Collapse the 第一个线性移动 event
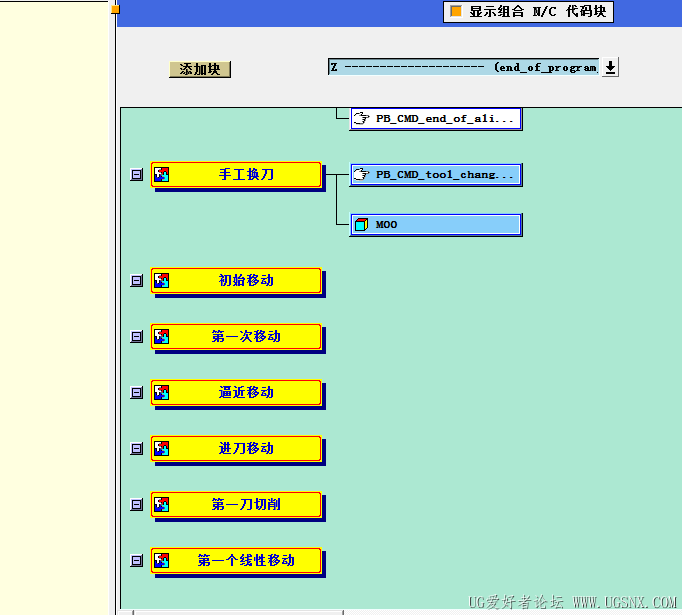 (137, 561)
